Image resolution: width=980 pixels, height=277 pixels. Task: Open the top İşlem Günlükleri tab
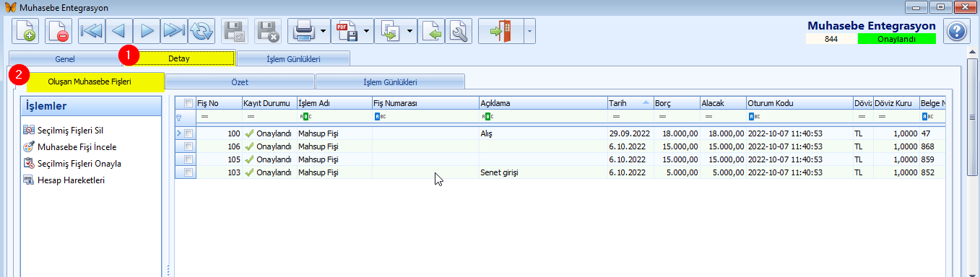click(x=293, y=58)
